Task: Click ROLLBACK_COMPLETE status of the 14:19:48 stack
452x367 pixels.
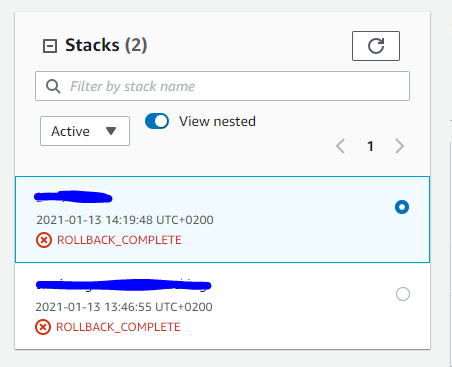Action: pyautogui.click(x=119, y=240)
